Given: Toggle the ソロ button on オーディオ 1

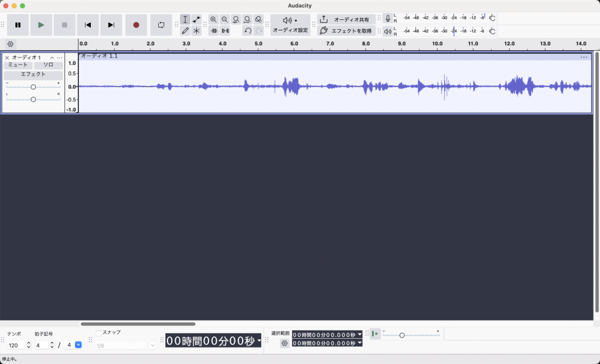Looking at the screenshot, I should 48,65.
